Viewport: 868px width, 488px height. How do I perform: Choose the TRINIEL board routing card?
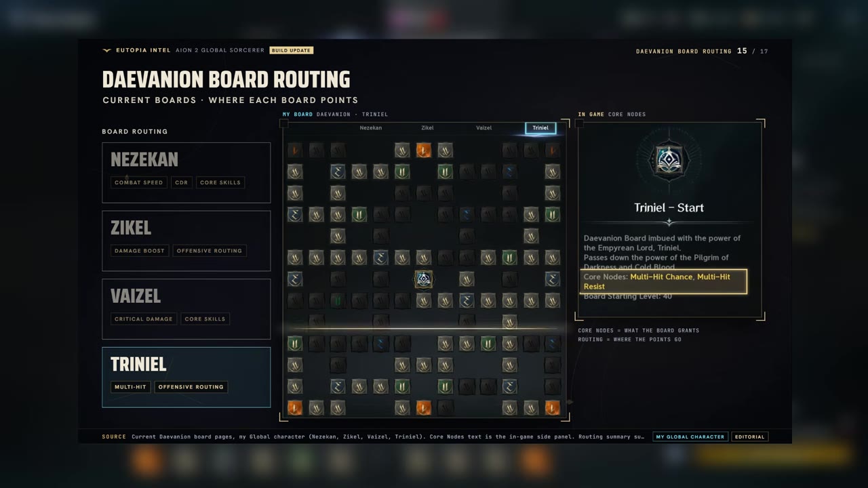tap(186, 378)
